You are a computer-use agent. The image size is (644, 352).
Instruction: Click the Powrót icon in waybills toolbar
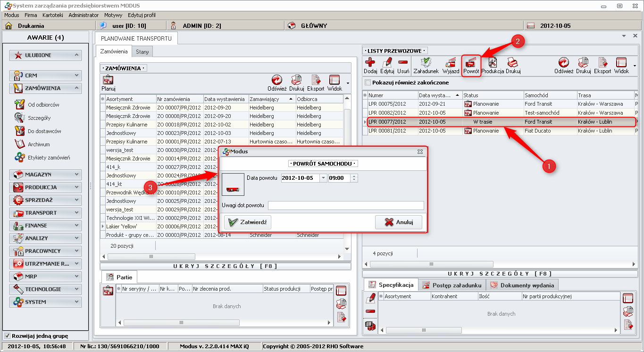pyautogui.click(x=471, y=62)
